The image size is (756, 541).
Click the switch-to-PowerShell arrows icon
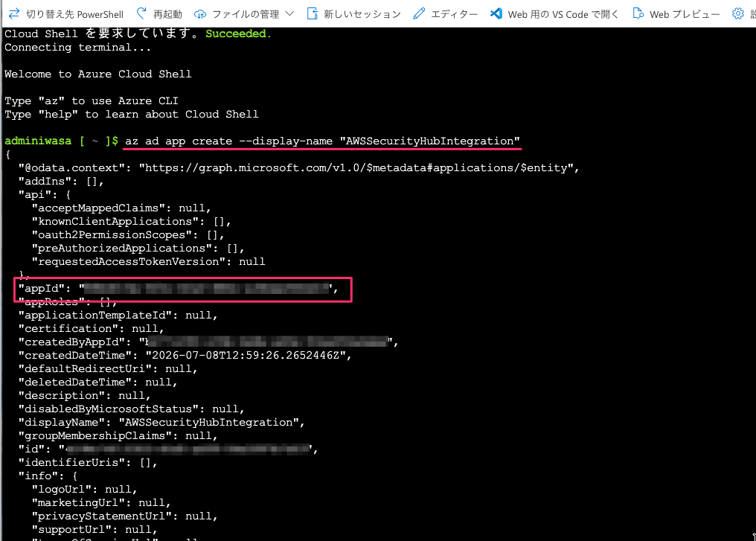[14, 13]
